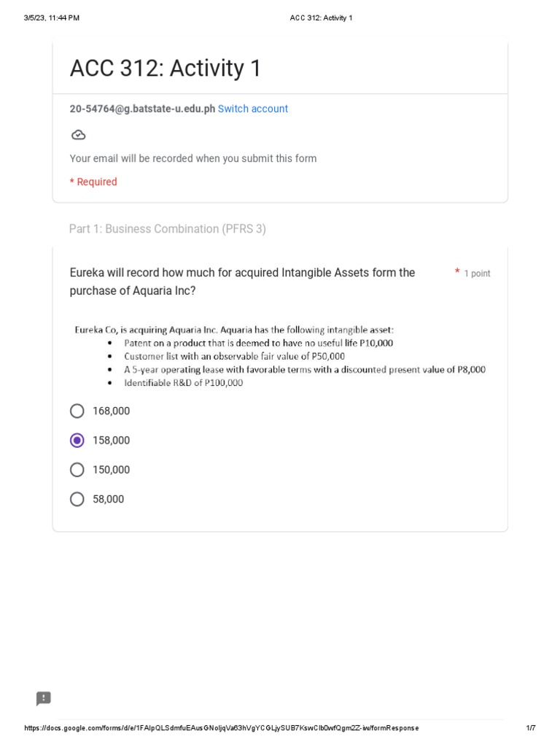Click the large form title ACC 312: Activity 1
Image resolution: width=560 pixels, height=747 pixels.
165,69
